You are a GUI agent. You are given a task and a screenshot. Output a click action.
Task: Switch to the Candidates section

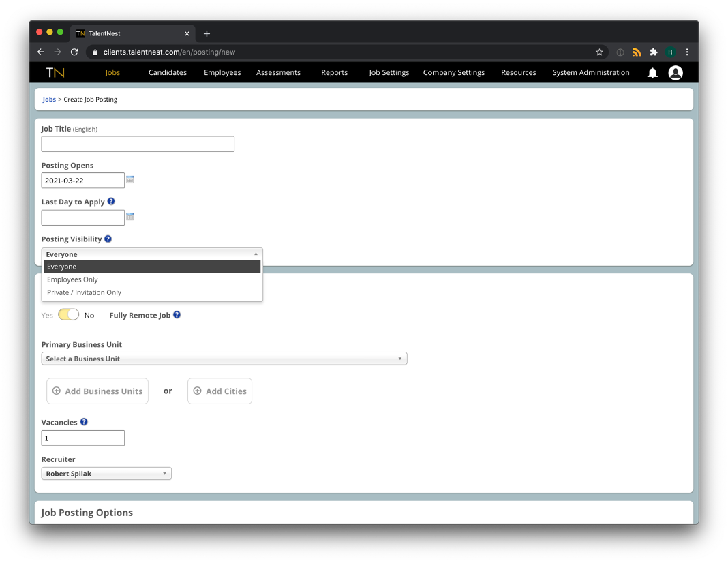(167, 72)
